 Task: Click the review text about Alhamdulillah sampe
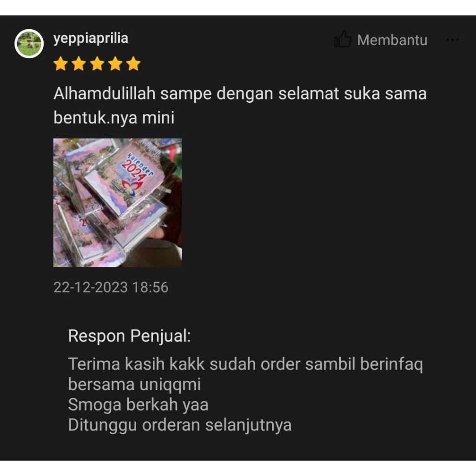pos(240,93)
